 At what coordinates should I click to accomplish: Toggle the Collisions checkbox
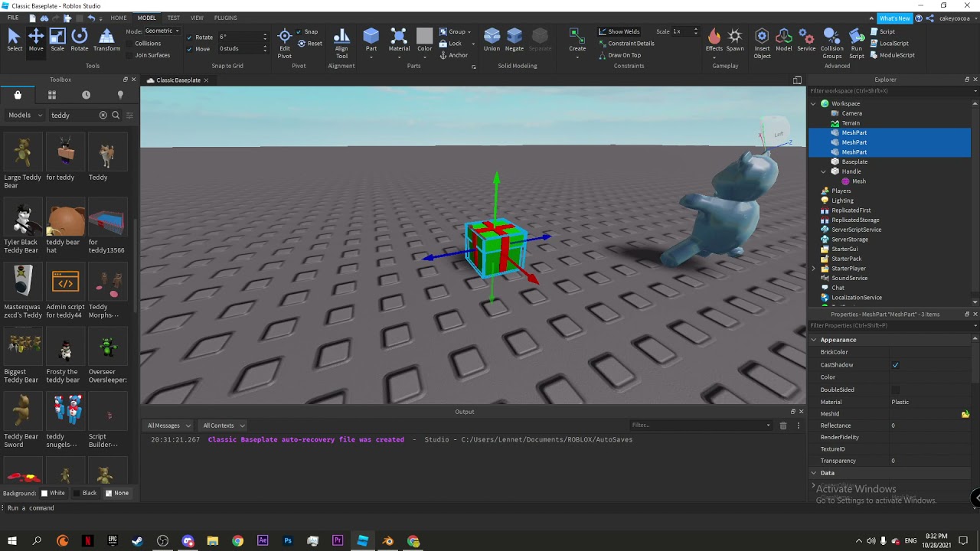click(x=130, y=44)
